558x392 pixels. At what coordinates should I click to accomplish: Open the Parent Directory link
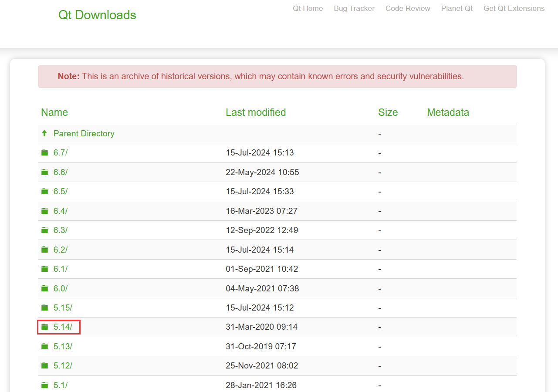point(84,133)
